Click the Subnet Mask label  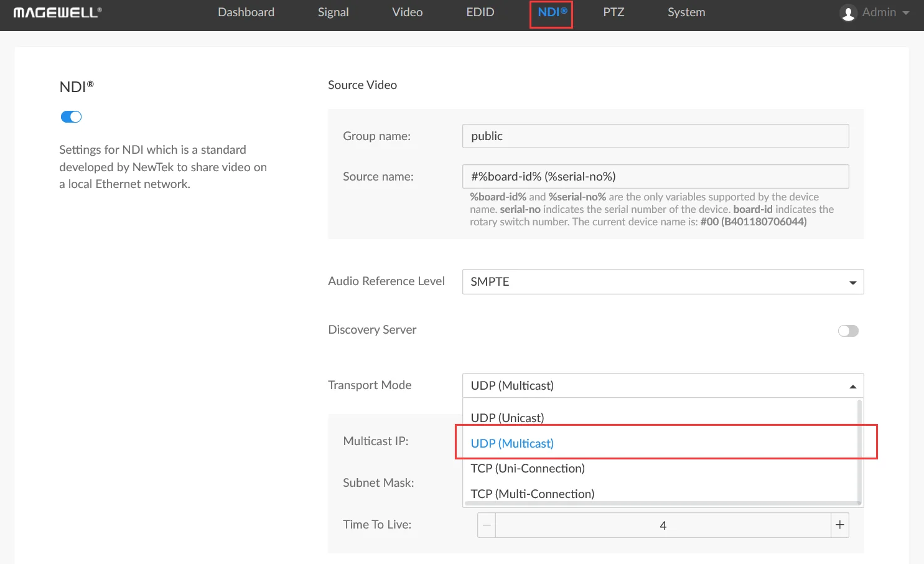pyautogui.click(x=378, y=482)
